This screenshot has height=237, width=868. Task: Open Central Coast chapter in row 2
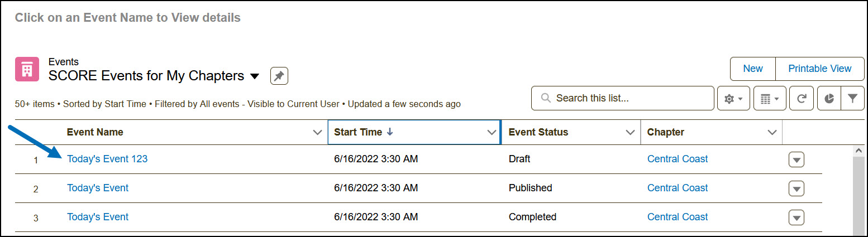coord(677,188)
